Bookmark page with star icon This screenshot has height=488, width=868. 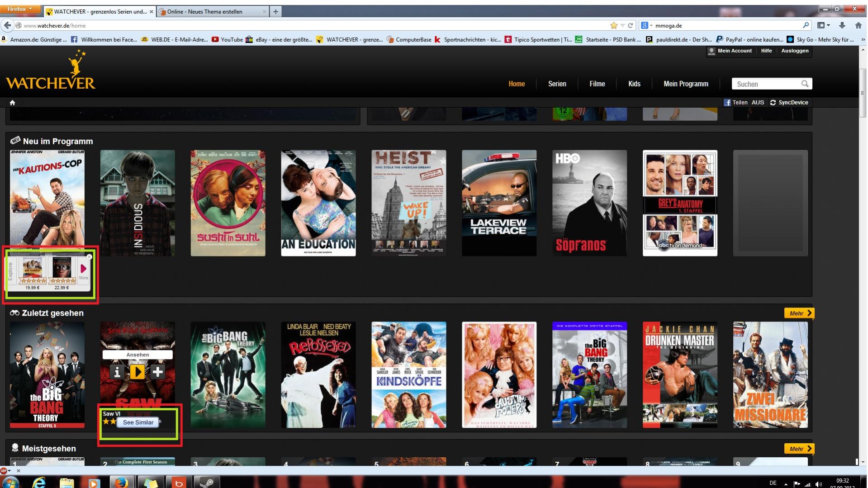(613, 25)
